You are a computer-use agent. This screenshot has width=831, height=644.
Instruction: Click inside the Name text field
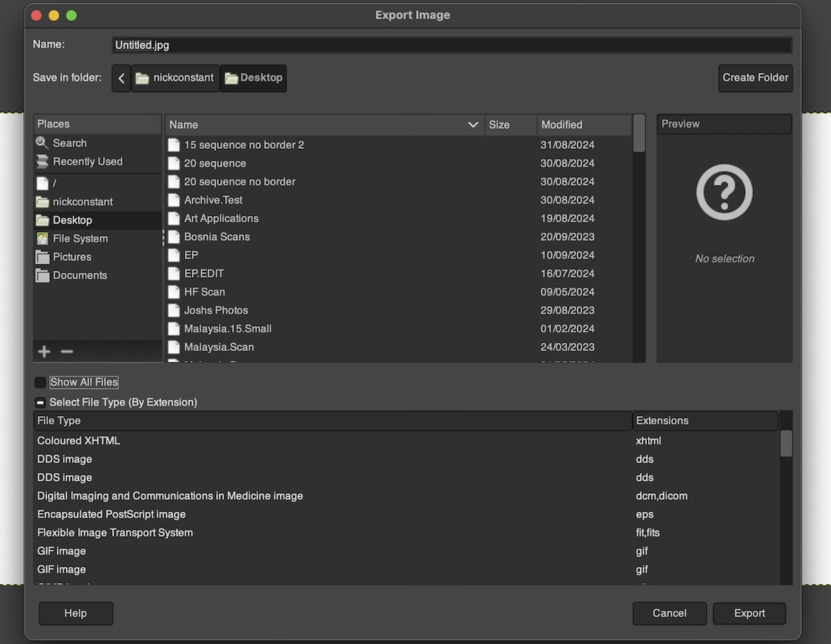click(x=450, y=45)
